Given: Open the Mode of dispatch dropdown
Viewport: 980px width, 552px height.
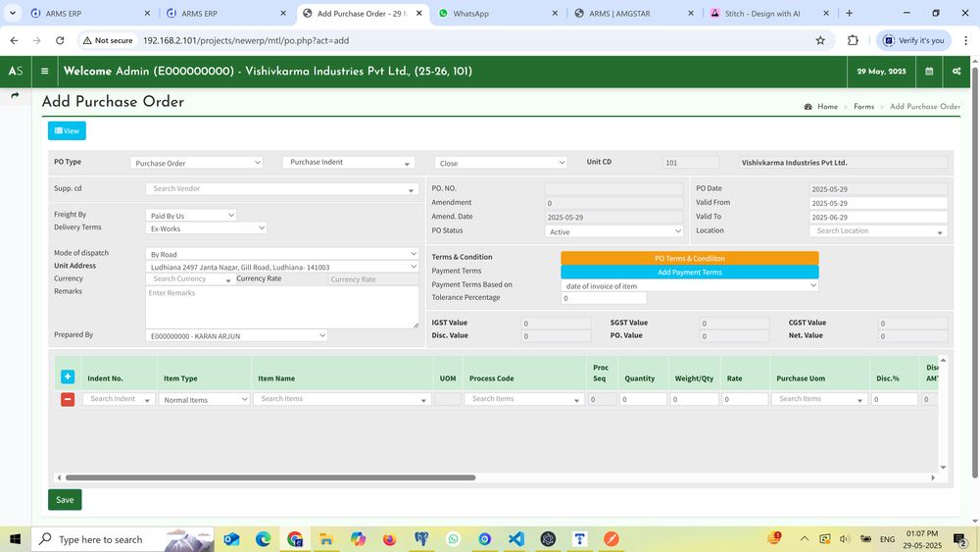Looking at the screenshot, I should pos(282,253).
